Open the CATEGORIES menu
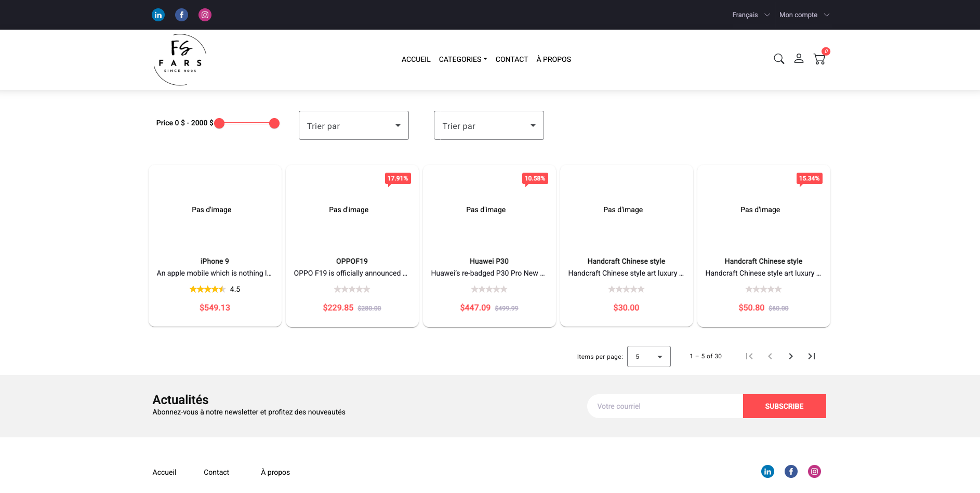Image resolution: width=980 pixels, height=493 pixels. [x=462, y=59]
